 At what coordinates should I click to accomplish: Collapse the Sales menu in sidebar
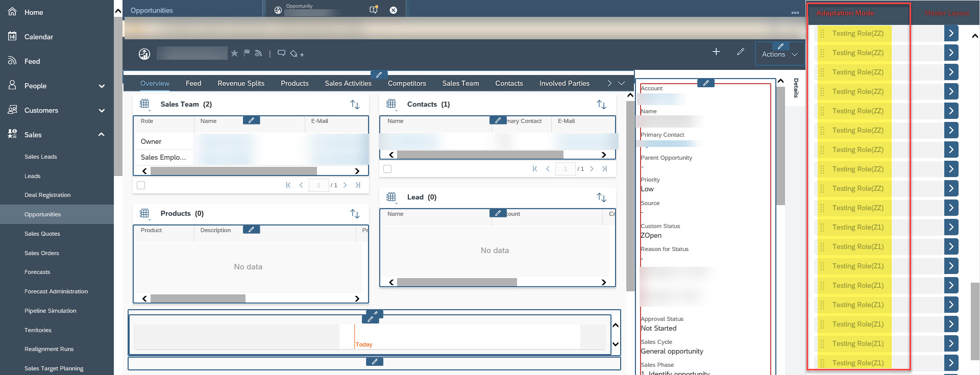pyautogui.click(x=102, y=135)
